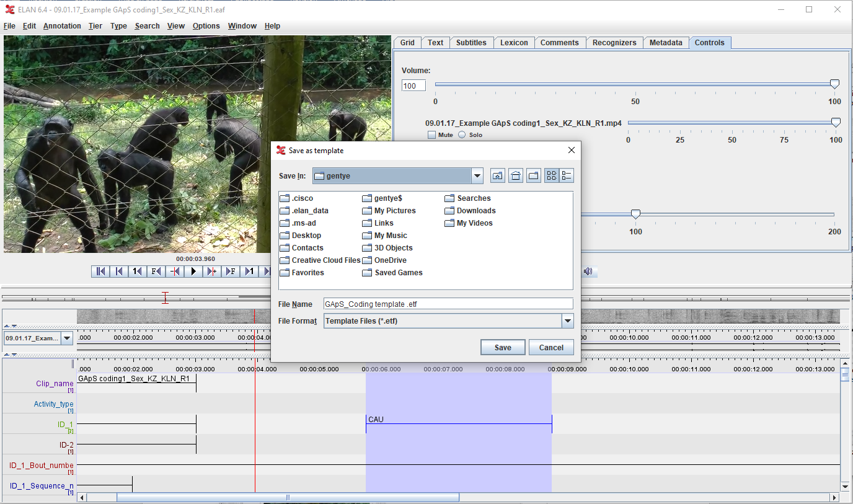853x504 pixels.
Task: Switch to Details view icon
Action: click(x=567, y=176)
